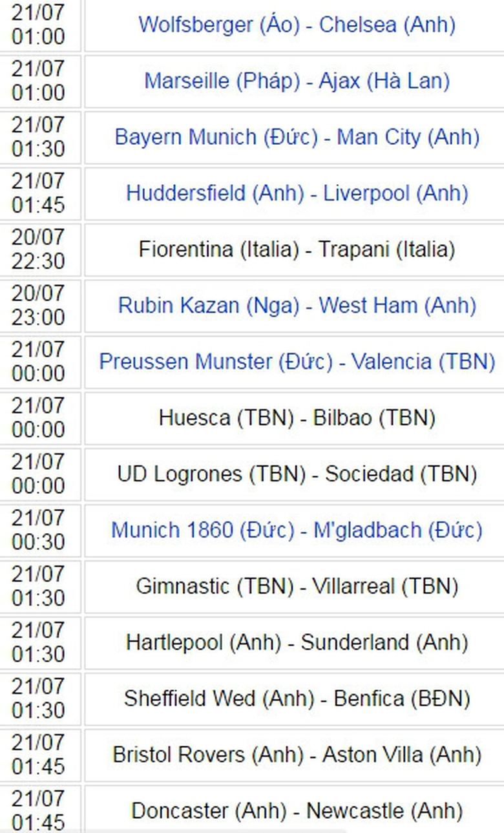Image resolution: width=504 pixels, height=833 pixels.
Task: Select the Sheffield Wed - Benfica match cell
Action: (x=297, y=699)
